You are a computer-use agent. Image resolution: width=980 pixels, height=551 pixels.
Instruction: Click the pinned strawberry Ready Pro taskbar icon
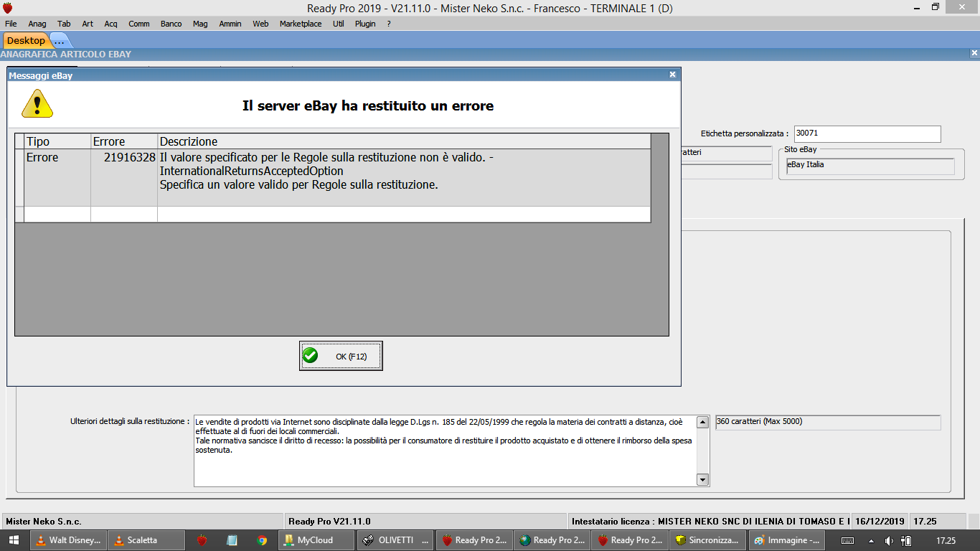coord(202,540)
